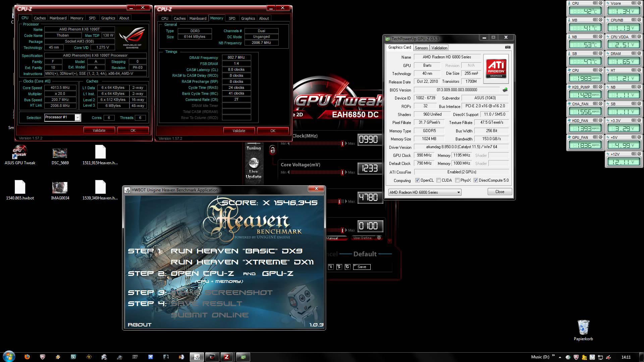The width and height of the screenshot is (644, 362).
Task: Select profile slot S in GPU Tweak
Action: point(339,267)
